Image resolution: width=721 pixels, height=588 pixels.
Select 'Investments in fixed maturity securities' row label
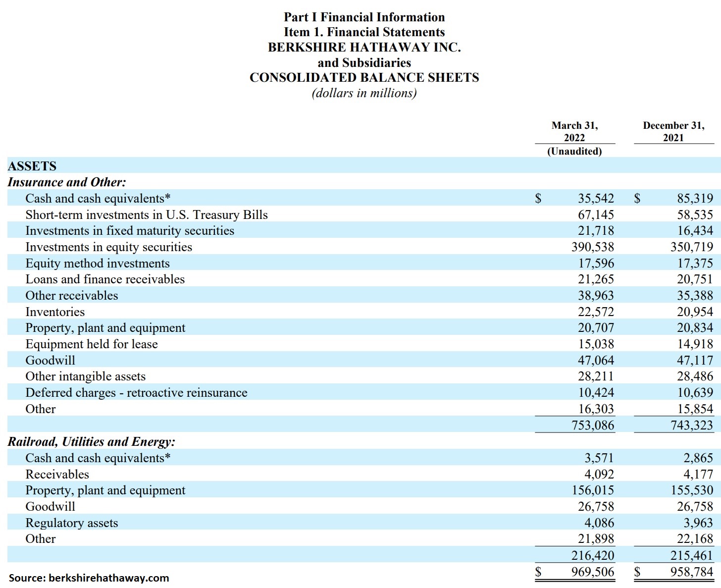click(130, 231)
